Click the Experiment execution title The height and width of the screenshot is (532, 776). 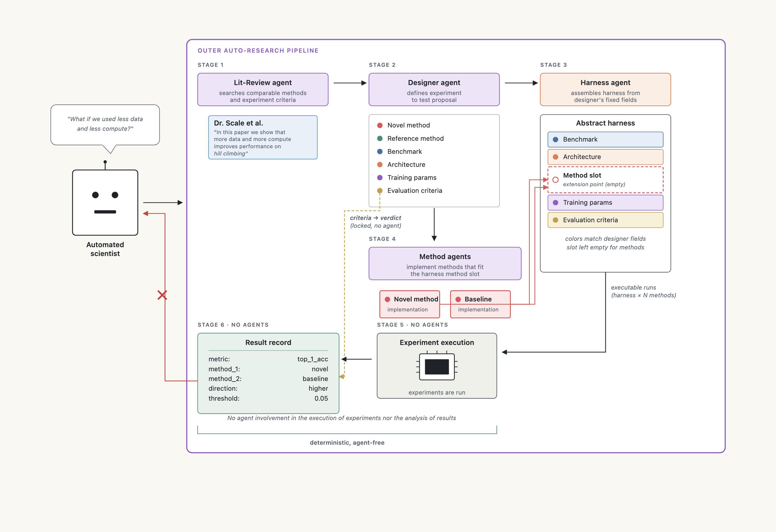[x=437, y=342]
